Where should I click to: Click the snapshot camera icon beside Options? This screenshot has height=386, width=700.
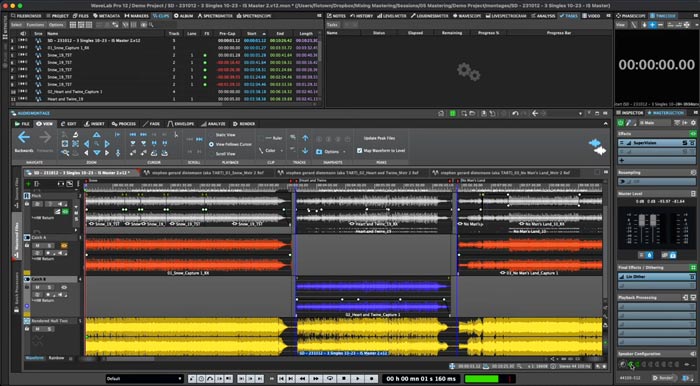[319, 152]
